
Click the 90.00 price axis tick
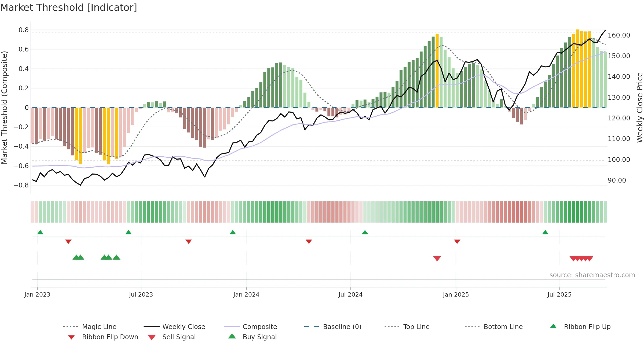click(x=617, y=180)
